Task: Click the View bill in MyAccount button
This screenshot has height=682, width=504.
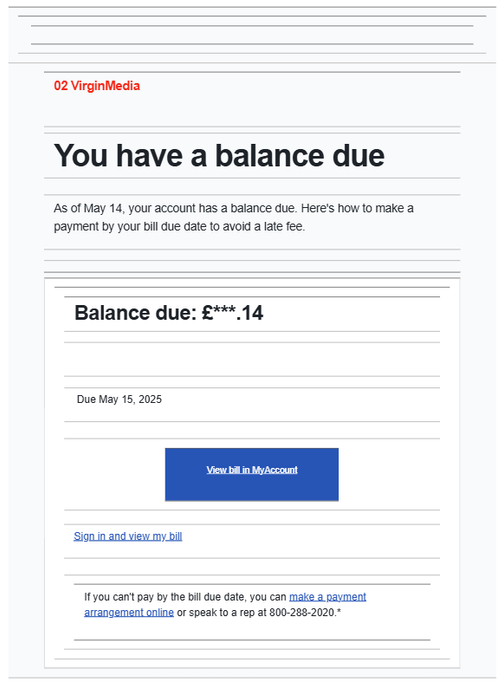Action: (252, 474)
